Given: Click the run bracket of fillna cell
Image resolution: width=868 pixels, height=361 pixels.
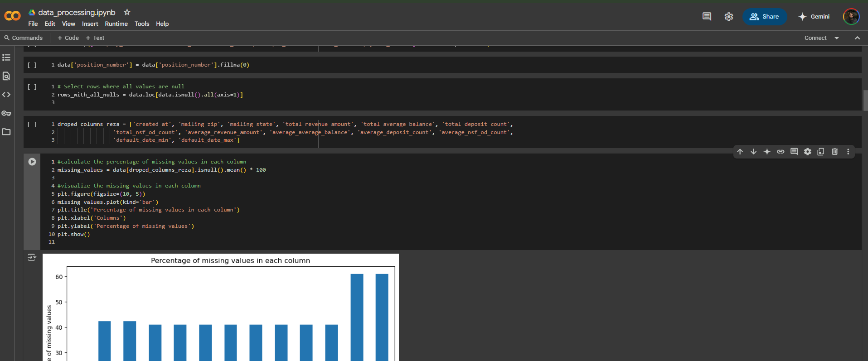Looking at the screenshot, I should click(x=32, y=65).
